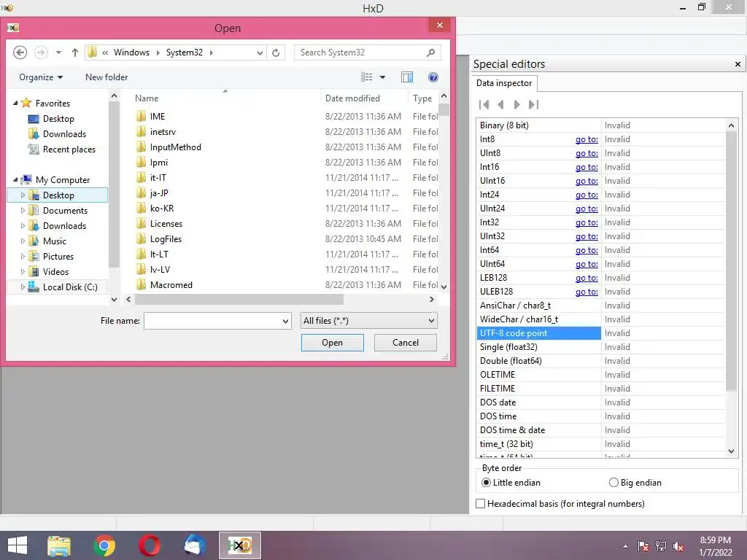Collapse the Favorites tree node
747x560 pixels.
pos(15,103)
